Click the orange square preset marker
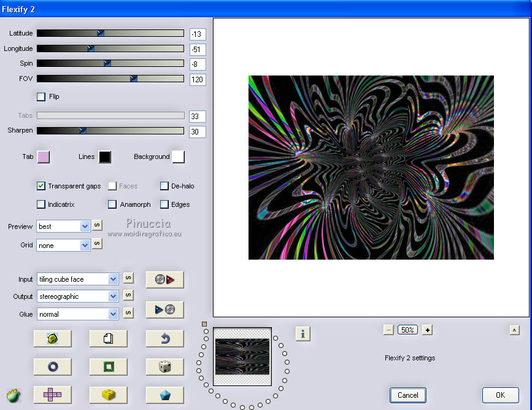The width and height of the screenshot is (532, 410). tap(204, 324)
